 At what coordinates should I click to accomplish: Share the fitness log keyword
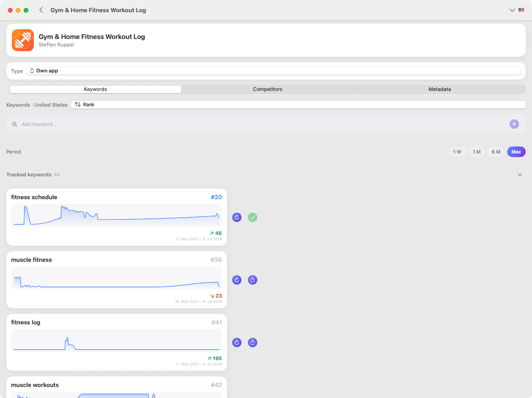click(x=253, y=342)
